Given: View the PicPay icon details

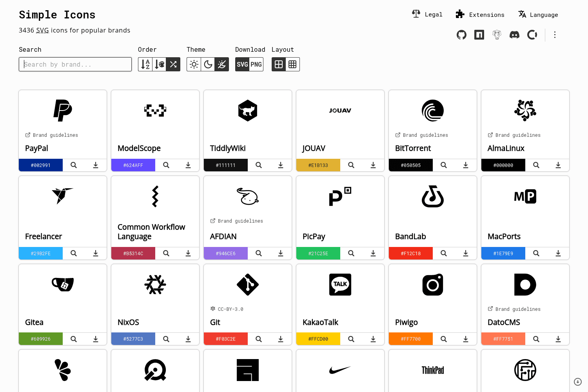Looking at the screenshot, I should pos(351,253).
